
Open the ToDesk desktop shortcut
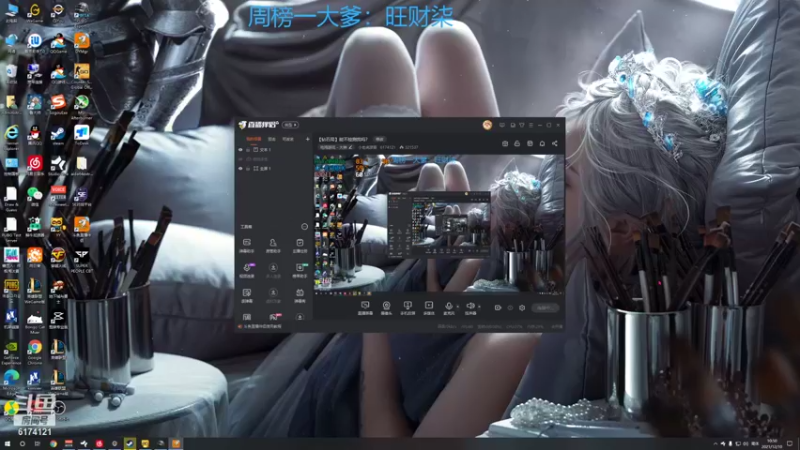click(x=82, y=136)
